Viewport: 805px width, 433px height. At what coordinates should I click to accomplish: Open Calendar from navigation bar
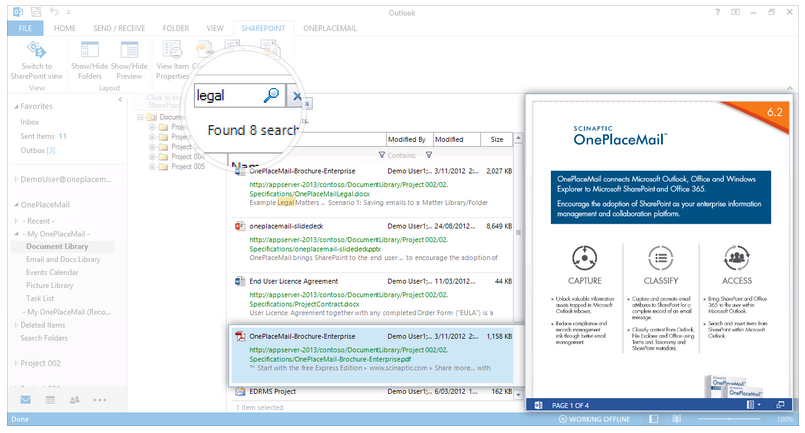coord(50,399)
